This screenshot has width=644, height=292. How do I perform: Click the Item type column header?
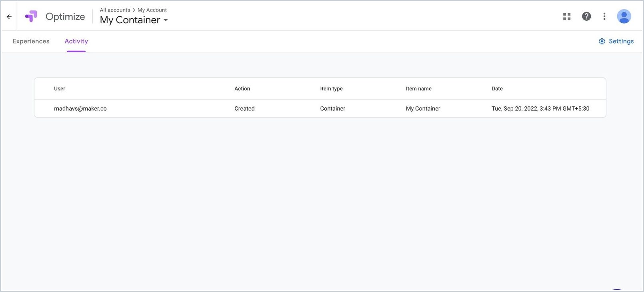331,89
